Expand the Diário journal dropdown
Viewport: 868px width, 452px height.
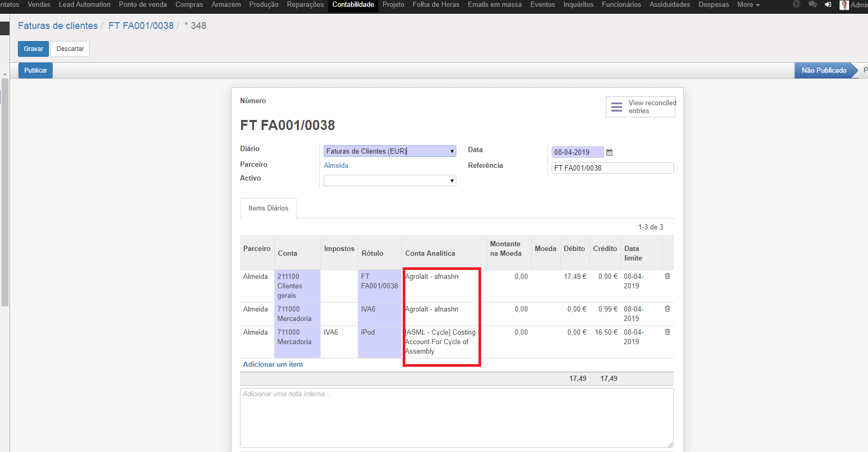point(390,152)
